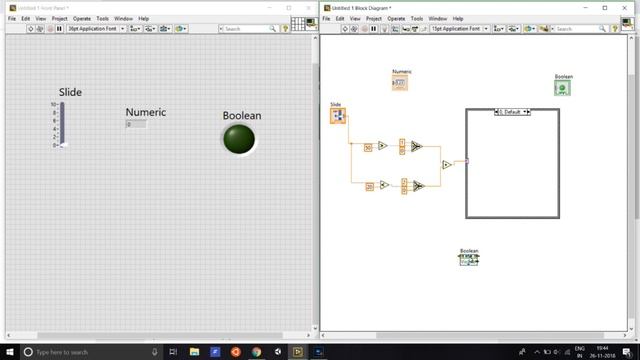Click Run Continuously in Front Panel toolbar

(40, 29)
